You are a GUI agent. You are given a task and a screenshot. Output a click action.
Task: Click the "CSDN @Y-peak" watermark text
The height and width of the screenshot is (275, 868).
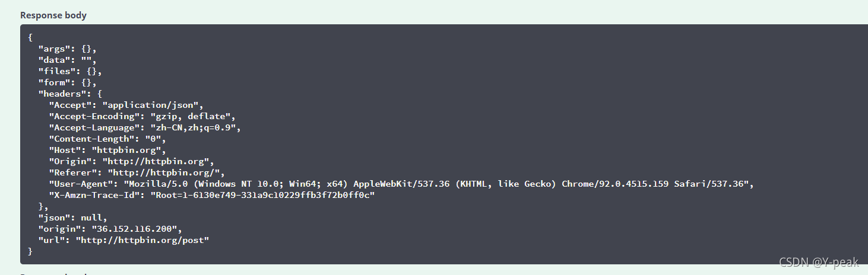point(818,263)
